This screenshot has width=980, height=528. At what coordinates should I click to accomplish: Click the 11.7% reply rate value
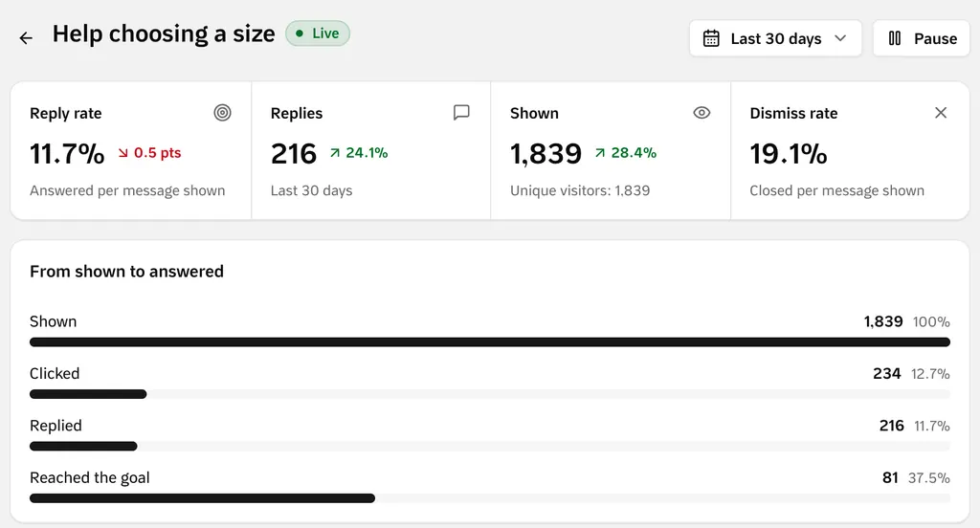67,153
